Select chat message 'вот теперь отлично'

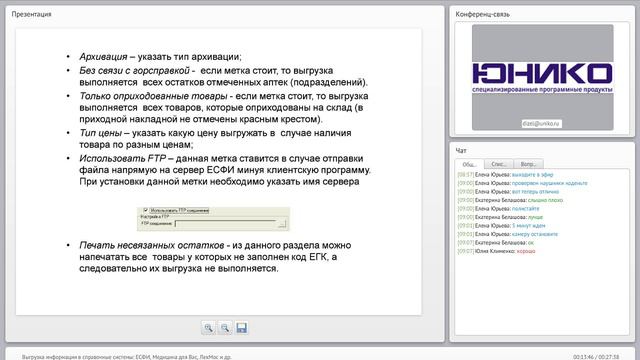(535, 192)
